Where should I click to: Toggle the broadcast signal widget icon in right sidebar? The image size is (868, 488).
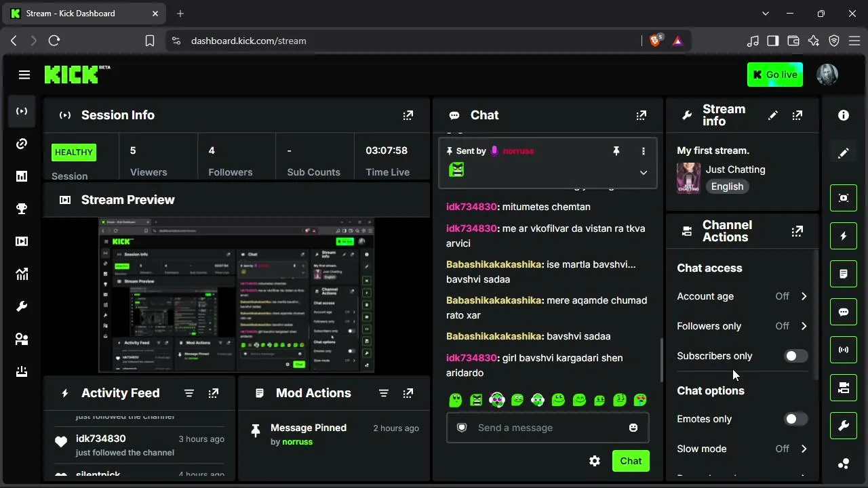point(844,350)
